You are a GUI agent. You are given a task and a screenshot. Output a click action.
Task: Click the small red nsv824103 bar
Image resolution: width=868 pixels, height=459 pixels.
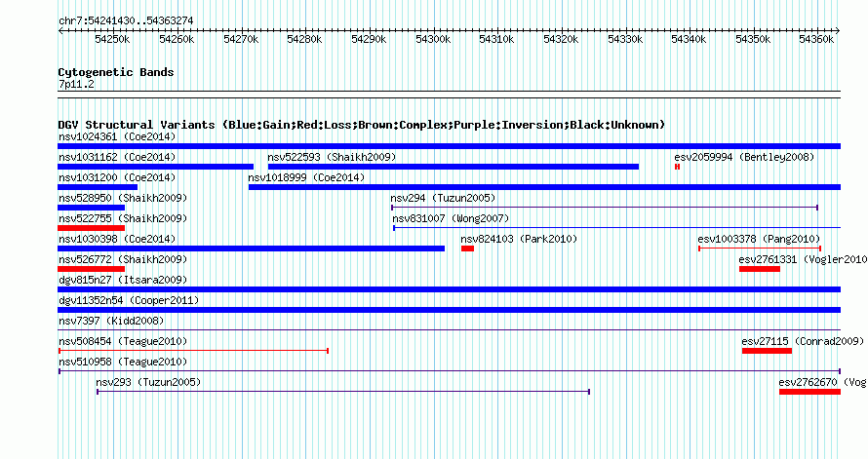(467, 249)
